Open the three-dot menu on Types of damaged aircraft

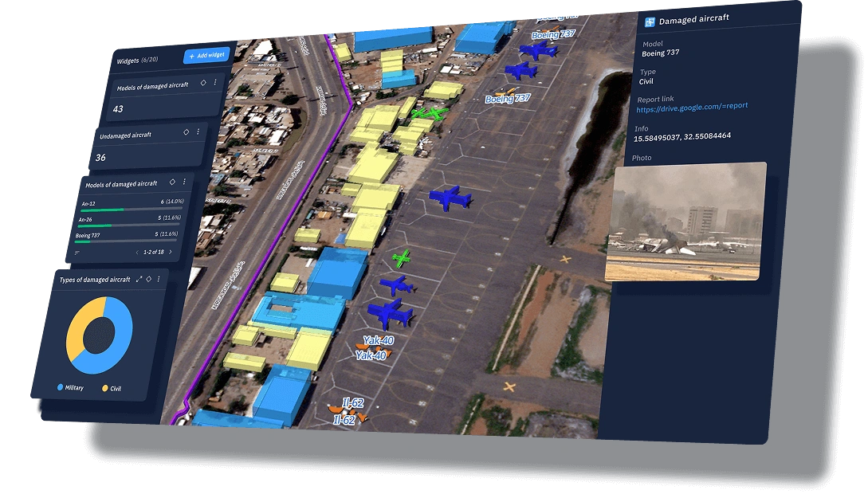(x=158, y=279)
